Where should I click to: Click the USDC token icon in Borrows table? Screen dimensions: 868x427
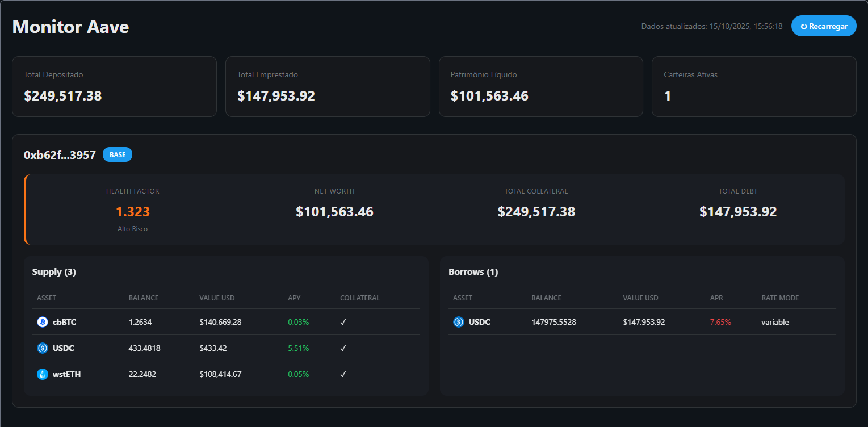tap(459, 322)
